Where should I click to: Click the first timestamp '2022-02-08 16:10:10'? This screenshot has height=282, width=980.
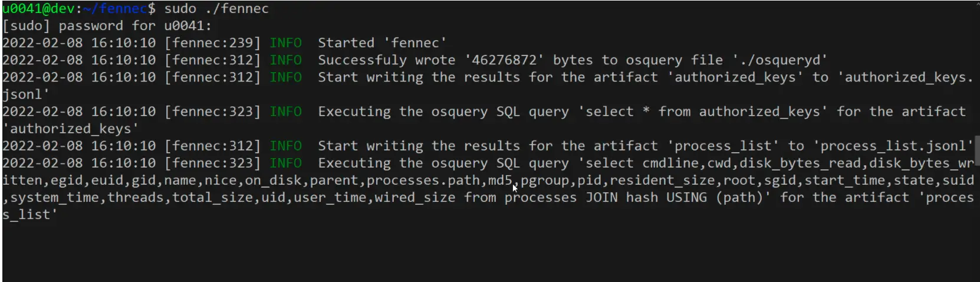click(79, 43)
